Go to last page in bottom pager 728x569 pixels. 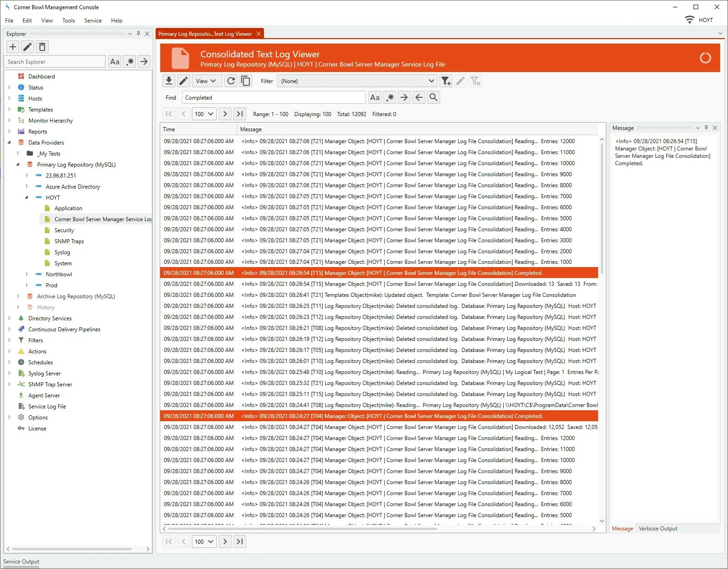(240, 541)
